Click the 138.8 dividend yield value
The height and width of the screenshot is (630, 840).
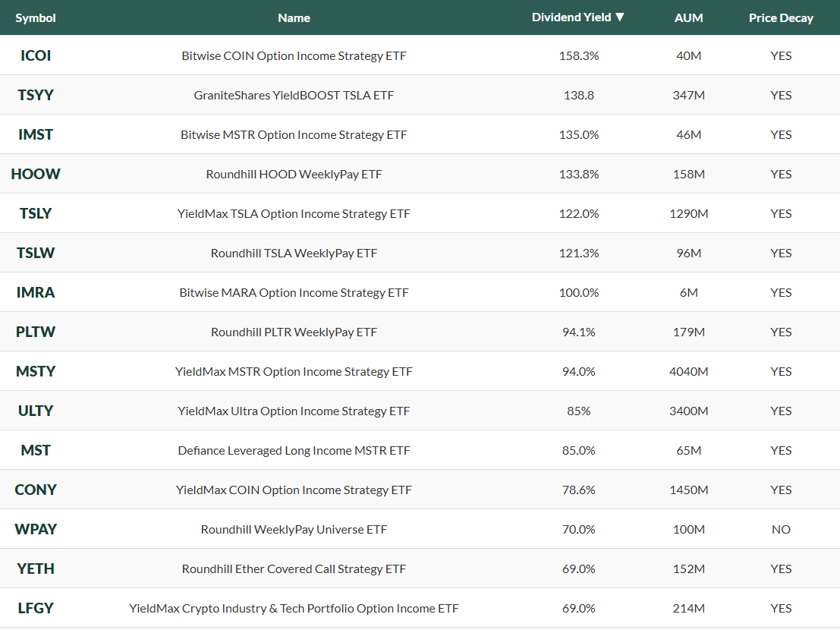coord(578,96)
